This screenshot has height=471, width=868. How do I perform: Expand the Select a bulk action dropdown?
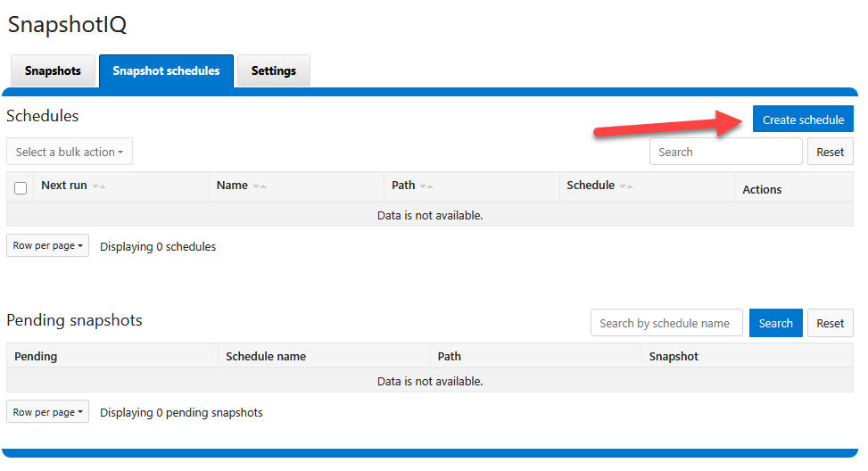70,152
